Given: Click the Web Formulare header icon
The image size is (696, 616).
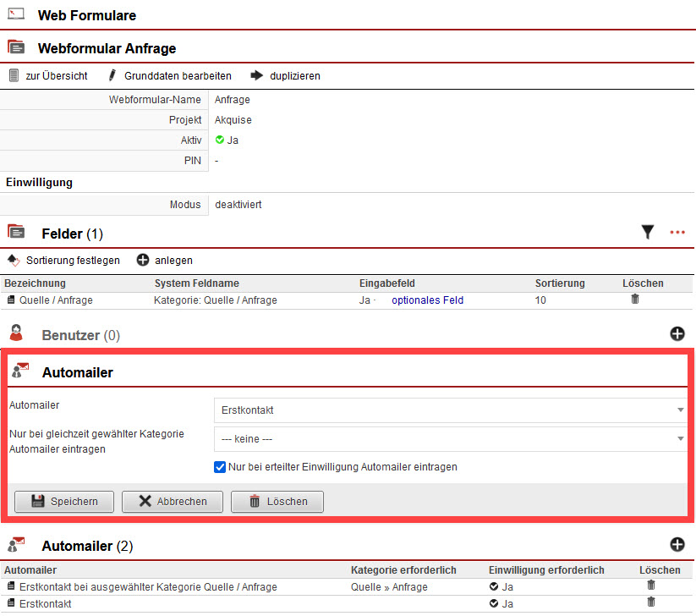Looking at the screenshot, I should 16,14.
